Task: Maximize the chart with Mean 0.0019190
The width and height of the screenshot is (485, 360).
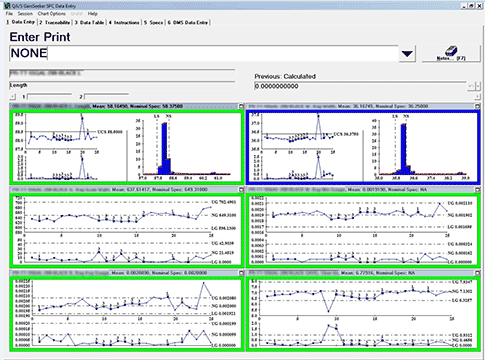Action: coord(477,190)
